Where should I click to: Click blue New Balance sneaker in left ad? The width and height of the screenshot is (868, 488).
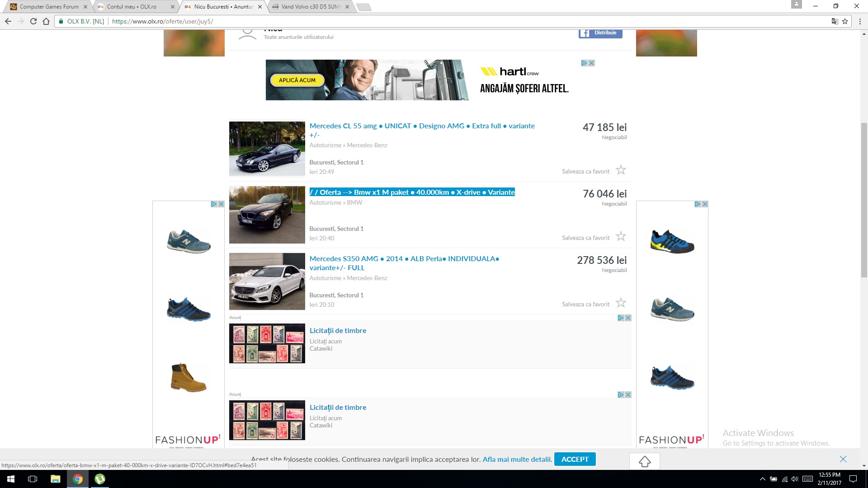tap(189, 241)
